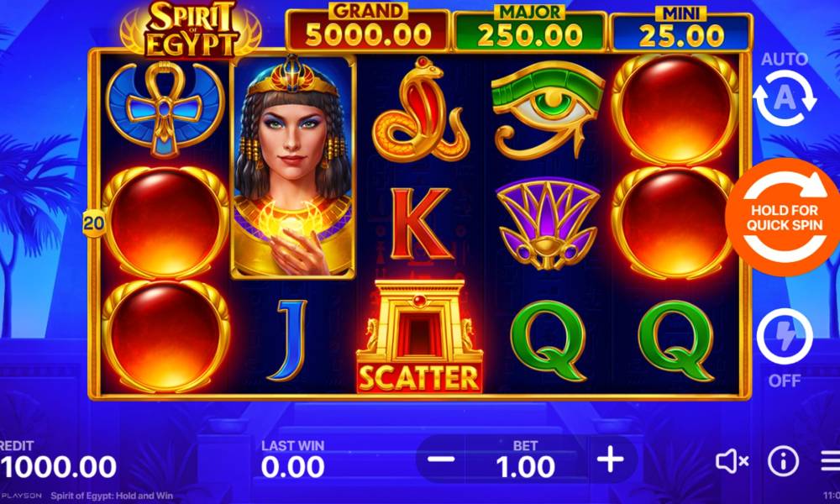
Task: Open the game info paytable
Action: (x=783, y=461)
